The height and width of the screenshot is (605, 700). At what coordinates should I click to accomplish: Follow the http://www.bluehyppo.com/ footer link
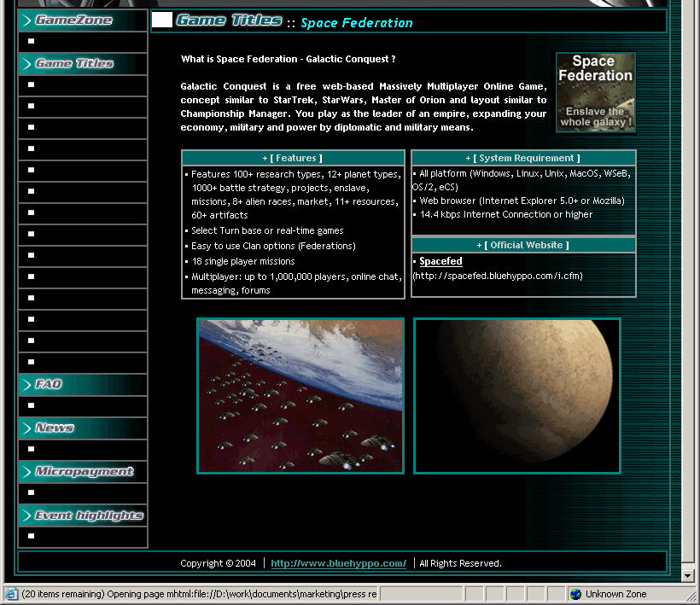click(x=338, y=563)
